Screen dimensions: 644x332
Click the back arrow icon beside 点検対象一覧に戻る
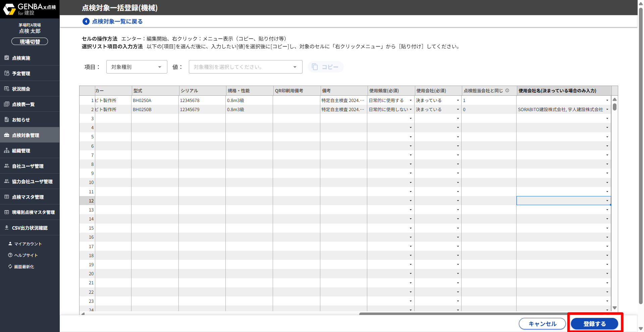tap(86, 21)
